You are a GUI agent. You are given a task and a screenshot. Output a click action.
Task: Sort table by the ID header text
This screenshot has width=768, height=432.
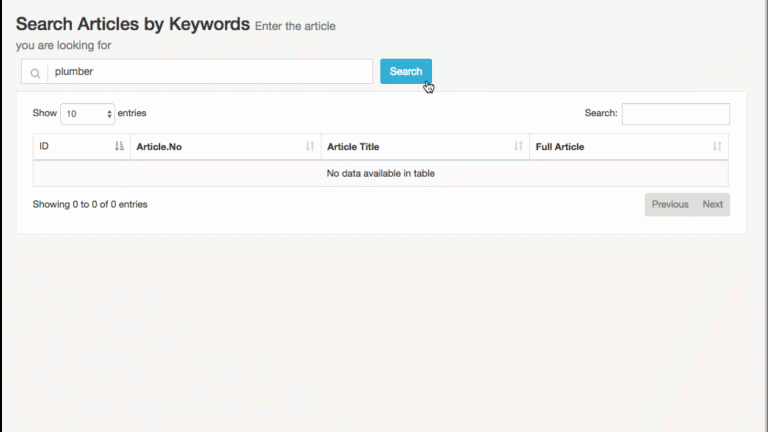point(45,147)
